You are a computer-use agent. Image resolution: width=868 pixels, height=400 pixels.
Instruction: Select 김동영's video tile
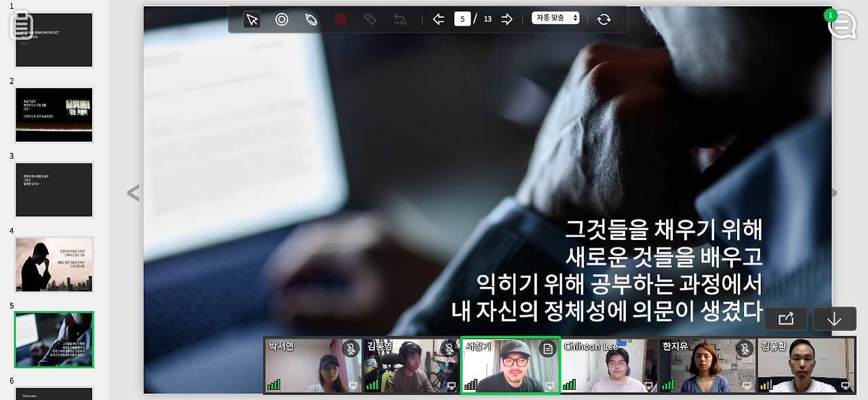(411, 365)
